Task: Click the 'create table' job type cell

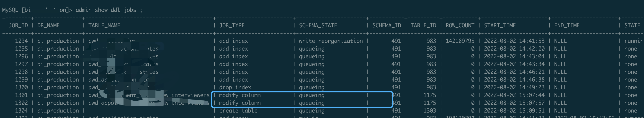Action: [x=238, y=111]
